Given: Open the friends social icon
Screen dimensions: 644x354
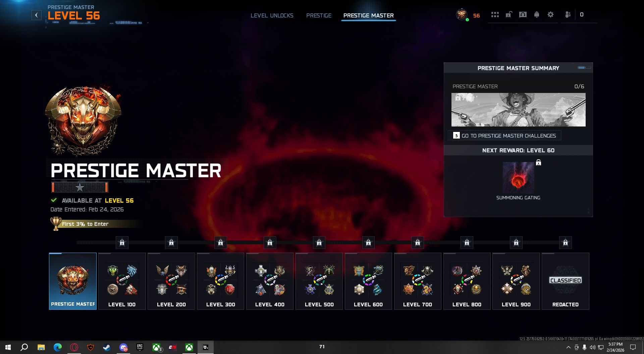Looking at the screenshot, I should (568, 15).
